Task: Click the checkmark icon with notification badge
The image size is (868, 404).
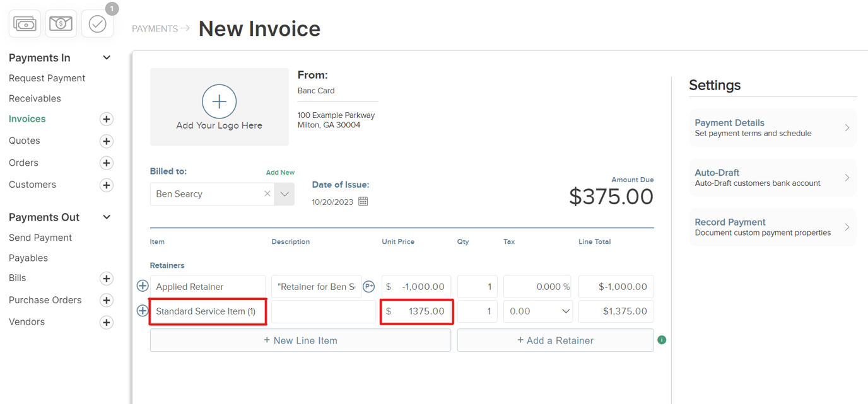Action: pos(97,23)
